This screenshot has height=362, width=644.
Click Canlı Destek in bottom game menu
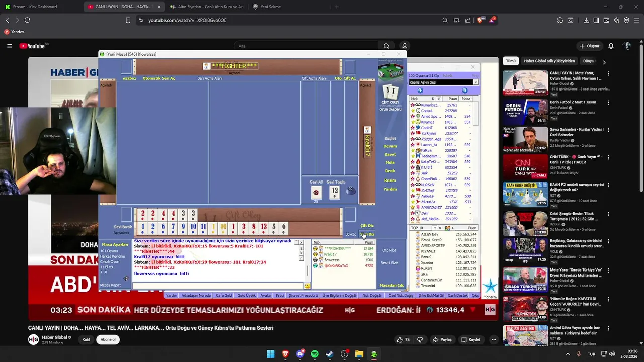click(458, 296)
